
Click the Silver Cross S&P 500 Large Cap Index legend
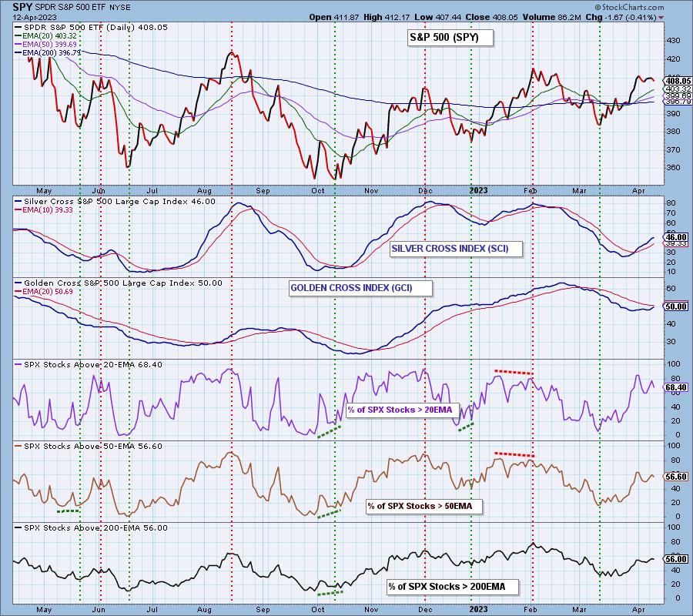click(x=115, y=202)
